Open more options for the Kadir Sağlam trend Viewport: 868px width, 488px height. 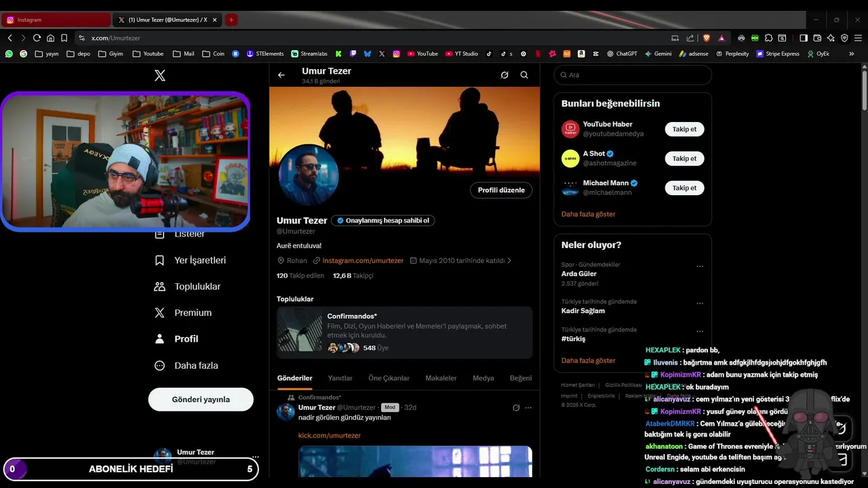tap(700, 303)
